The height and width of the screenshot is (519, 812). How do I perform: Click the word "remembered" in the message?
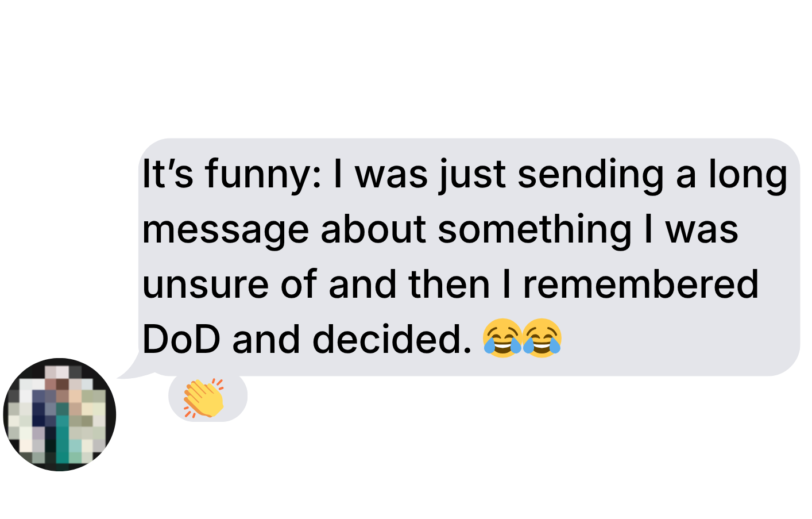[641, 284]
